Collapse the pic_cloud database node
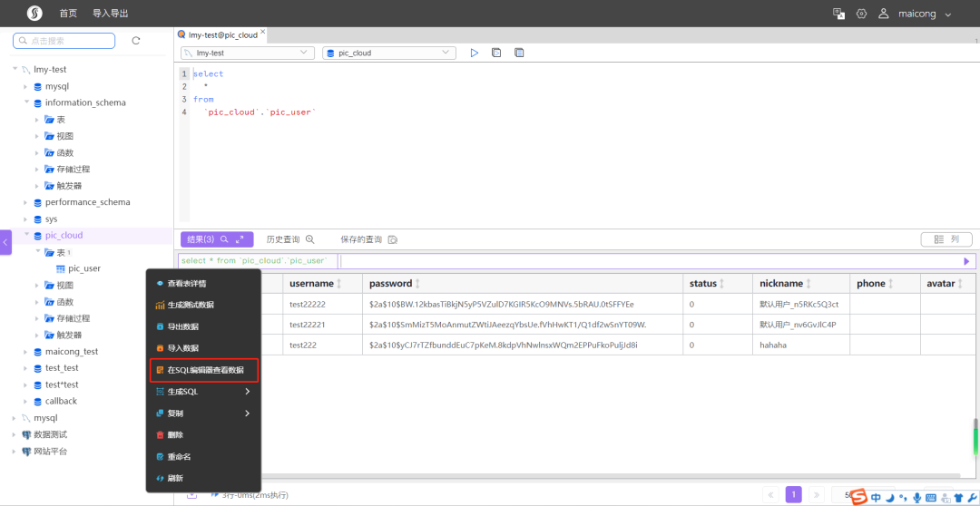Viewport: 980px width, 506px height. pos(25,236)
